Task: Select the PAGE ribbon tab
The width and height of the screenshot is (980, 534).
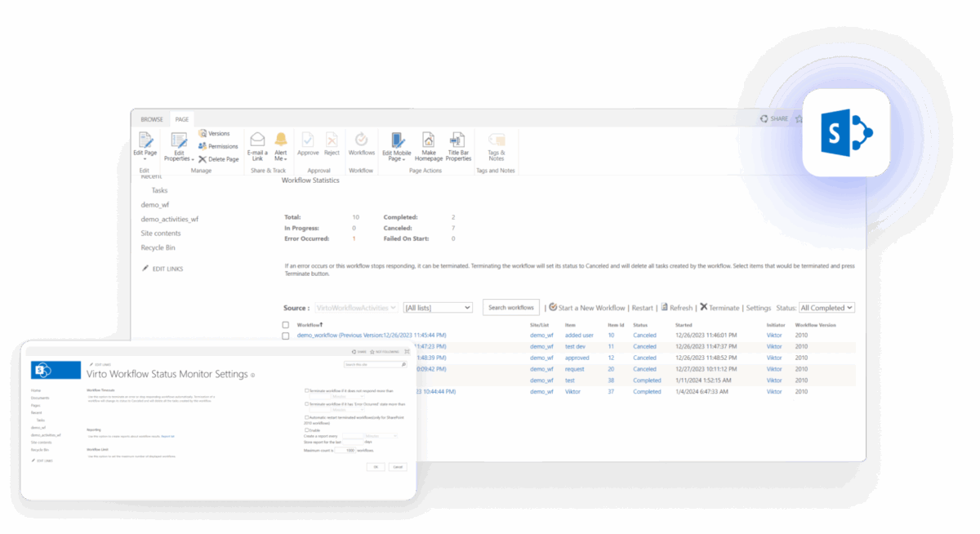Action: (x=181, y=119)
